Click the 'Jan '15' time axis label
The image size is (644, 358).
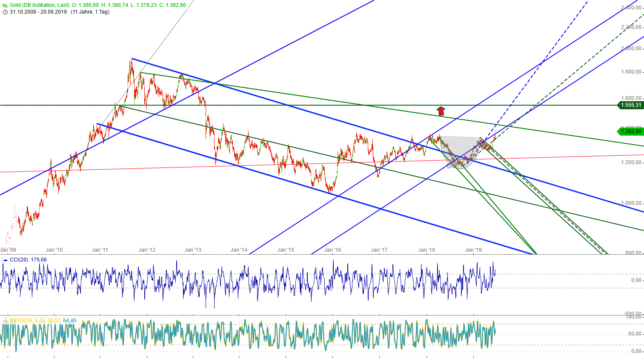pos(286,250)
